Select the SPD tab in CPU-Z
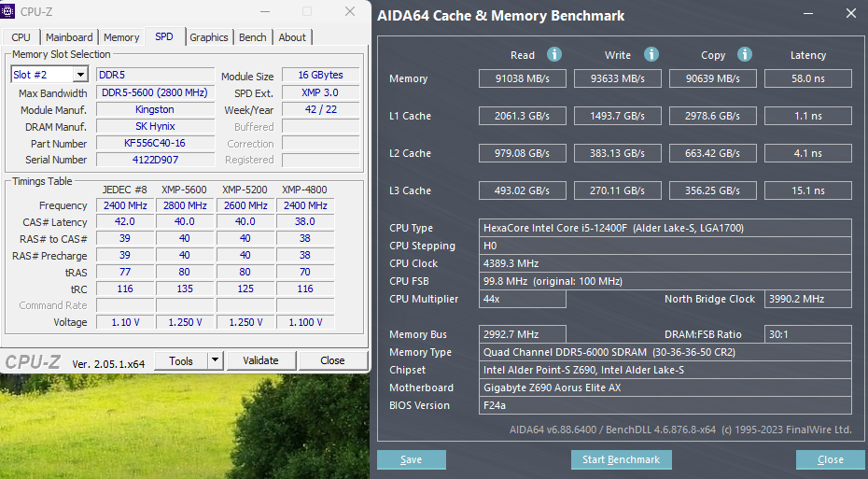The height and width of the screenshot is (479, 868). point(164,36)
